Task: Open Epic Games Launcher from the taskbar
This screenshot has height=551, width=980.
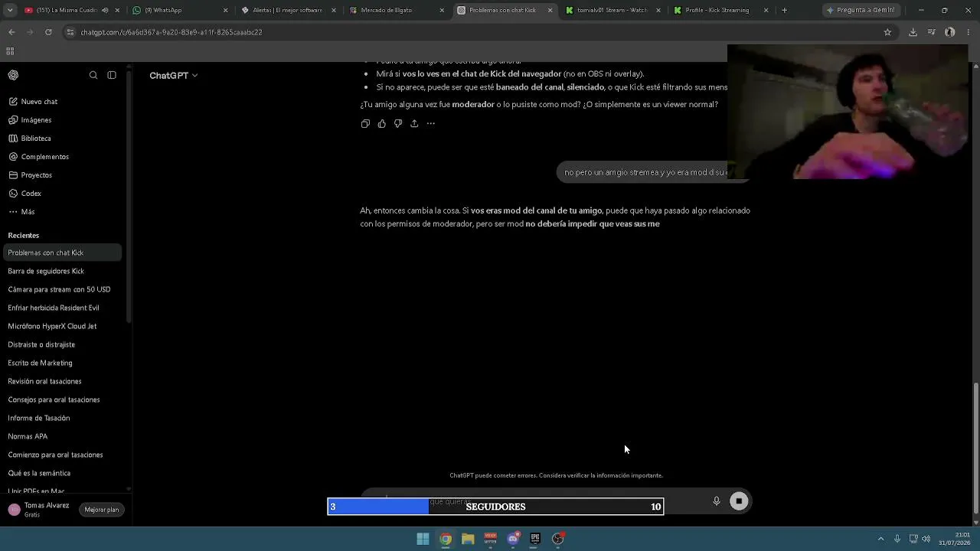Action: tap(535, 539)
